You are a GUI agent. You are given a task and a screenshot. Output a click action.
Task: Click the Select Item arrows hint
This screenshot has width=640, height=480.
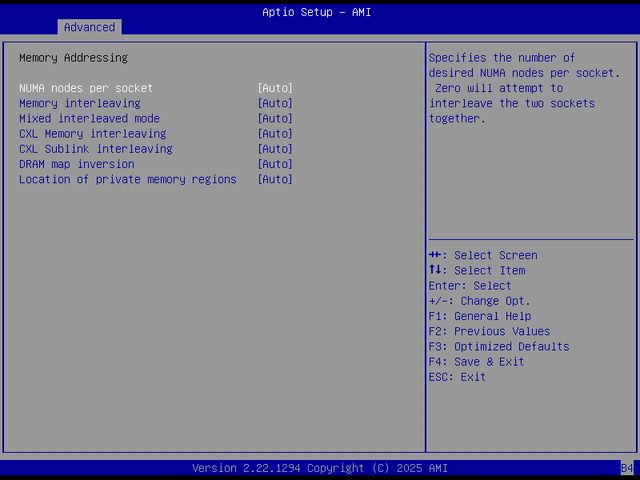(x=477, y=271)
